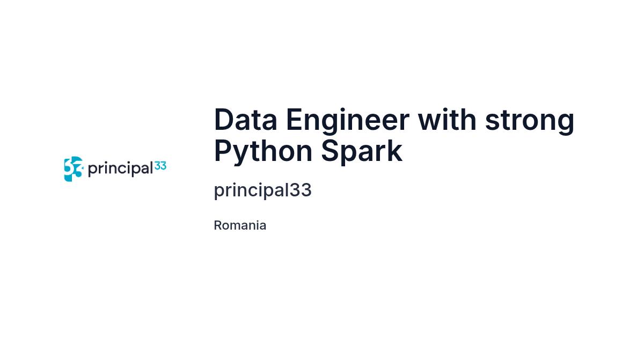Click the principal wordmark in the logo

pyautogui.click(x=121, y=170)
